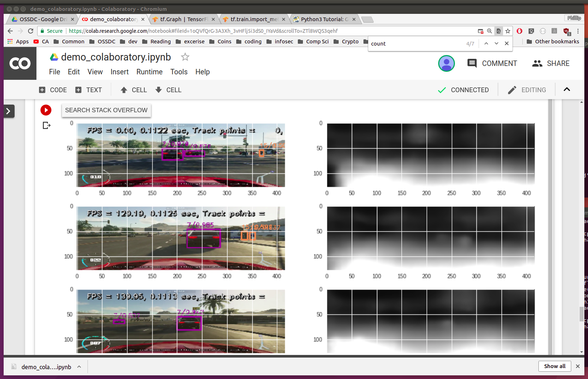
Task: Share the notebook via the SHARE icon
Action: click(x=550, y=63)
